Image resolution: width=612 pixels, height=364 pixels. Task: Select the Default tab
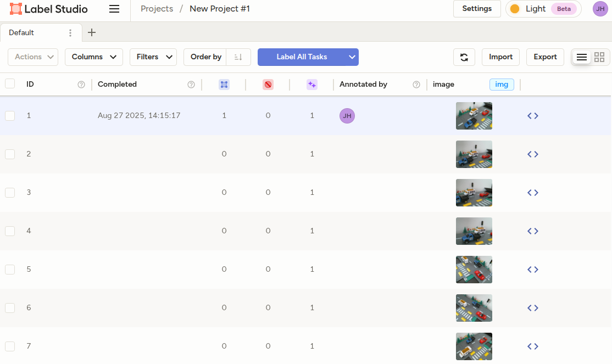tap(22, 33)
